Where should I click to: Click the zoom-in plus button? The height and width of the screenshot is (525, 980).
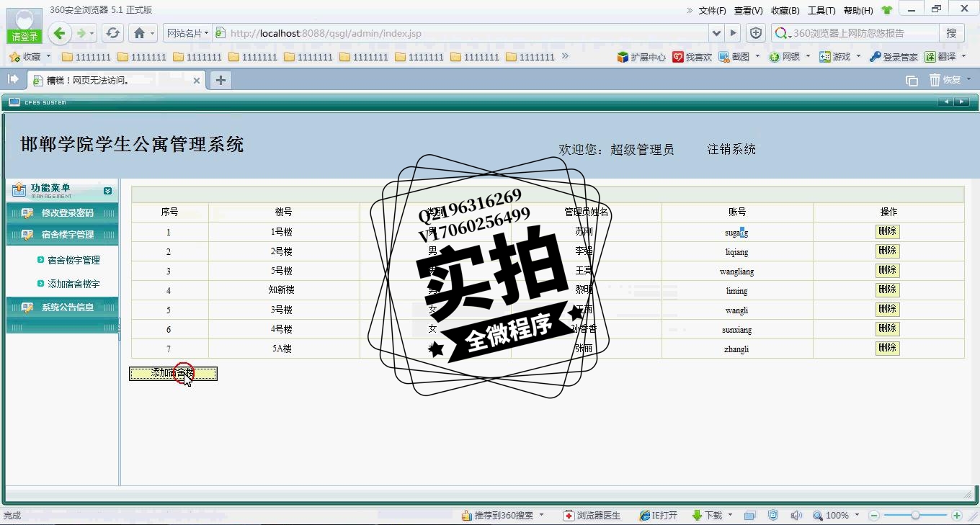pos(957,516)
